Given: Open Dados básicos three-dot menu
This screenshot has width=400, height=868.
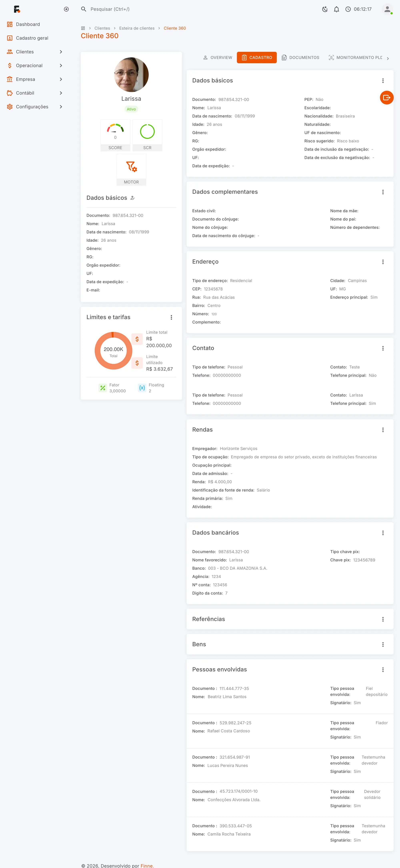Looking at the screenshot, I should click(x=383, y=81).
